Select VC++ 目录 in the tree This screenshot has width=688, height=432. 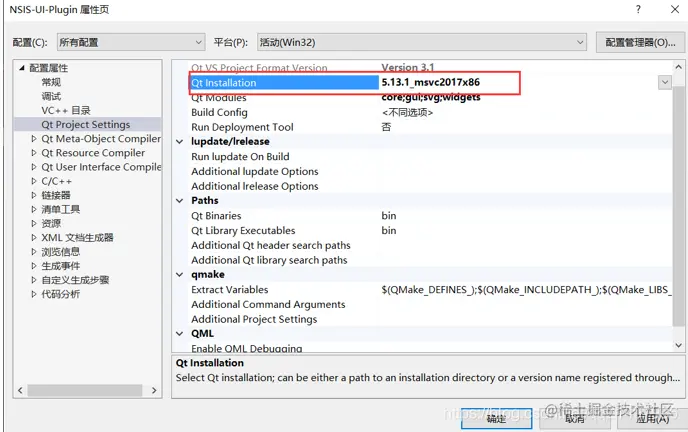(66, 110)
